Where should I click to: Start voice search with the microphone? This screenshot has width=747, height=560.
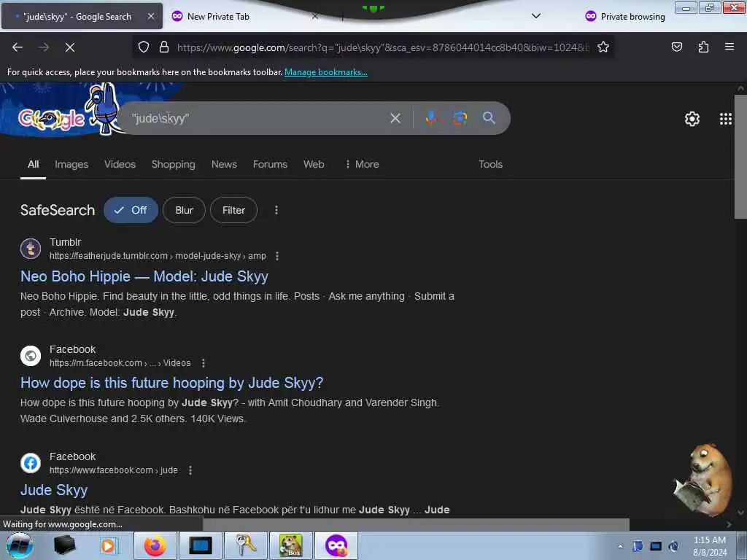click(x=430, y=118)
